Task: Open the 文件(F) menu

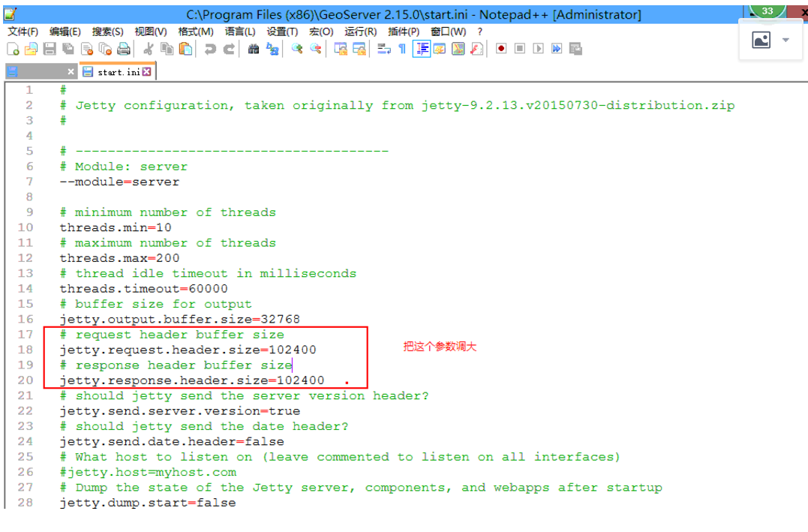Action: pyautogui.click(x=22, y=32)
